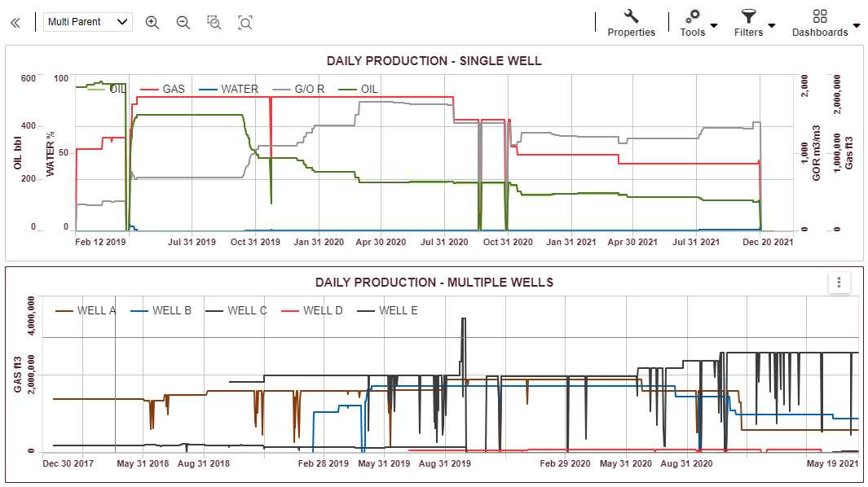
Task: Expand the Filters dropdown arrow
Action: pos(772,25)
